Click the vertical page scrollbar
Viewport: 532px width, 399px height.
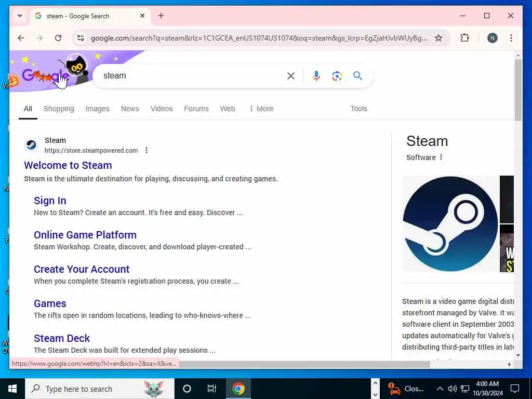click(x=518, y=90)
